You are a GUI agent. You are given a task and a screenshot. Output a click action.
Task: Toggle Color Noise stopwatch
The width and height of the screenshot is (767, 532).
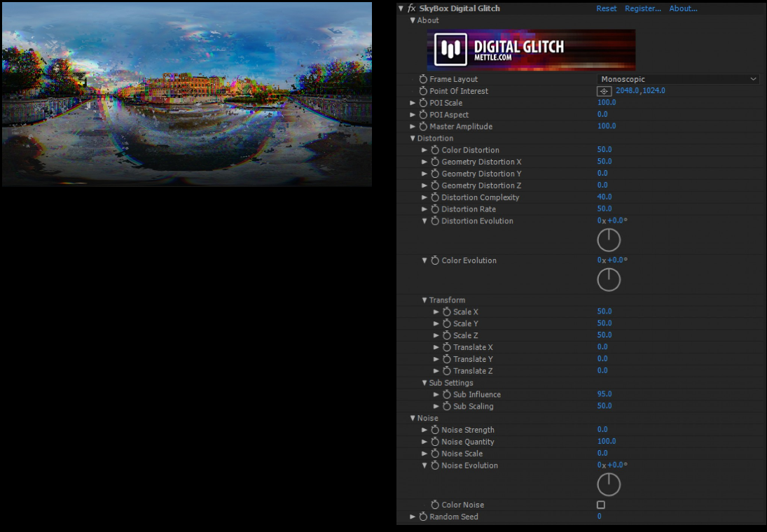click(x=435, y=505)
